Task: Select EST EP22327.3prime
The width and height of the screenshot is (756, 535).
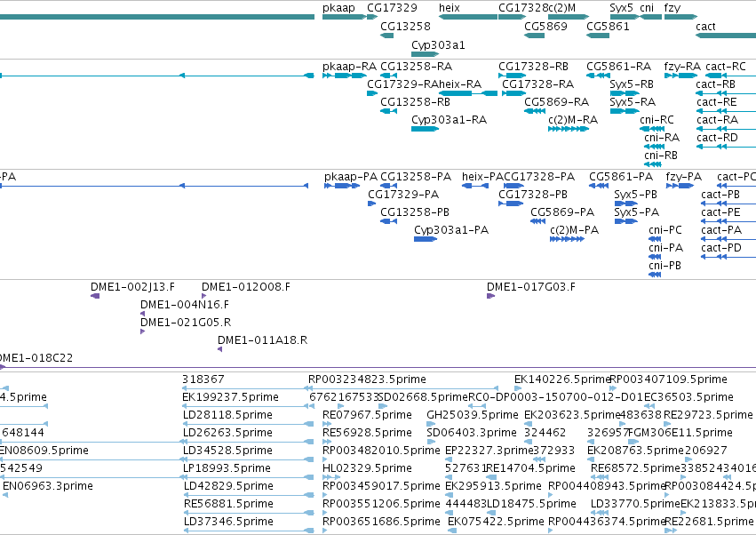Action: point(449,459)
